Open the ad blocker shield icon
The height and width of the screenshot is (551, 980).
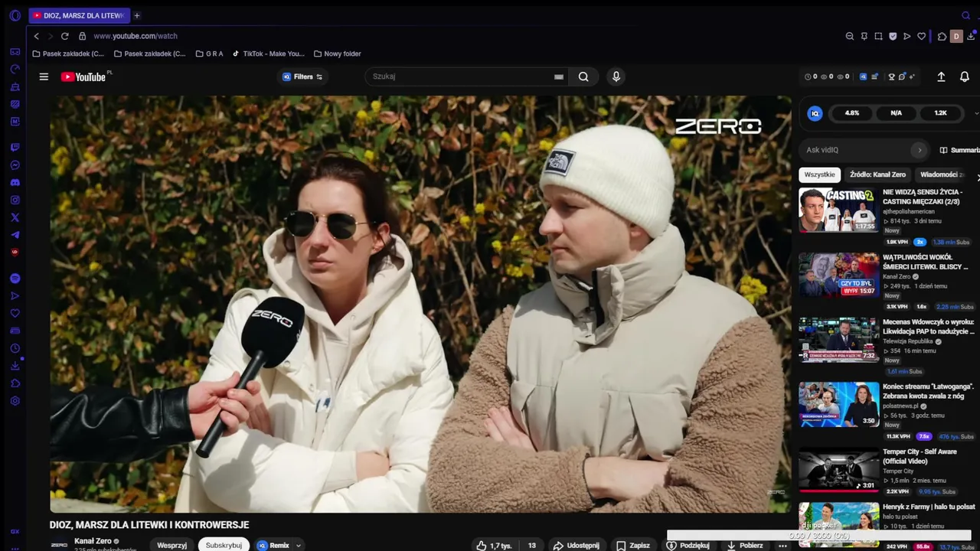(x=893, y=36)
